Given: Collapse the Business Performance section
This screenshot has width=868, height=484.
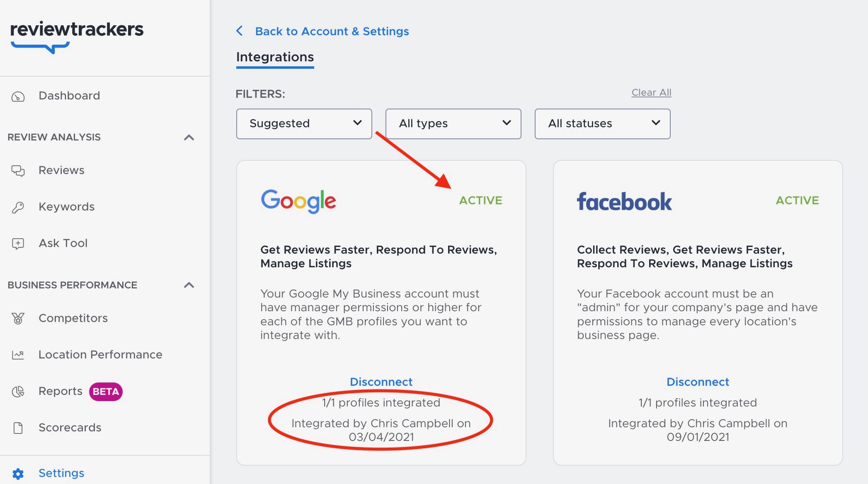Looking at the screenshot, I should click(x=189, y=285).
